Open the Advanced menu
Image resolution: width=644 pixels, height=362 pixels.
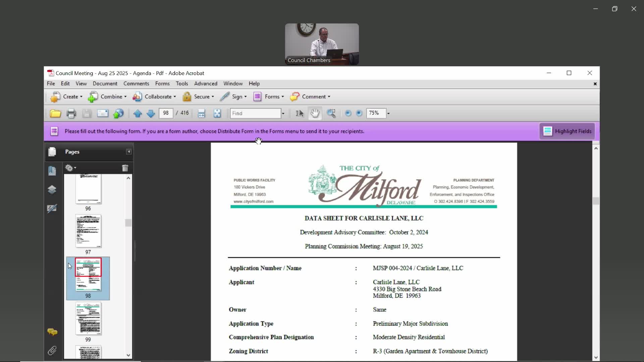(206, 83)
